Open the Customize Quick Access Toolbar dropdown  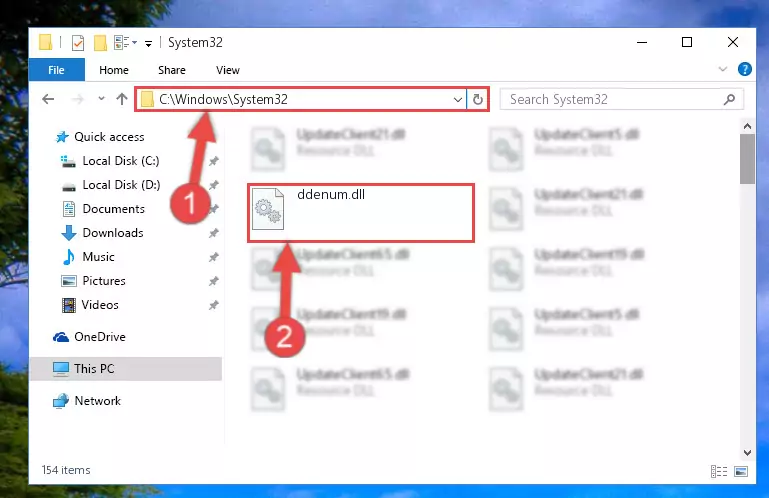(148, 44)
